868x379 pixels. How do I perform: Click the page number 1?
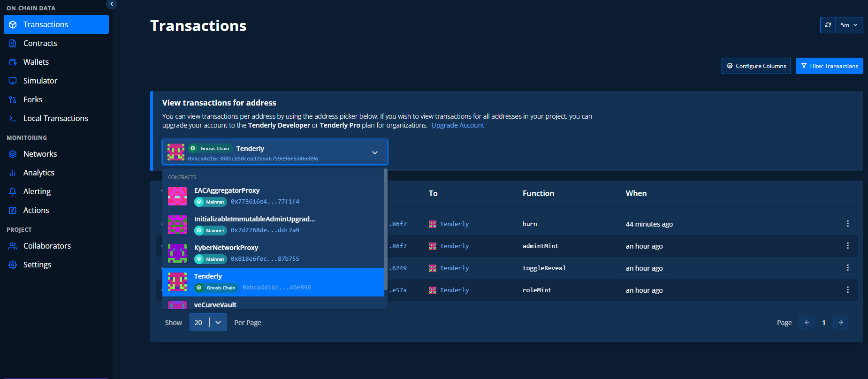pyautogui.click(x=824, y=323)
